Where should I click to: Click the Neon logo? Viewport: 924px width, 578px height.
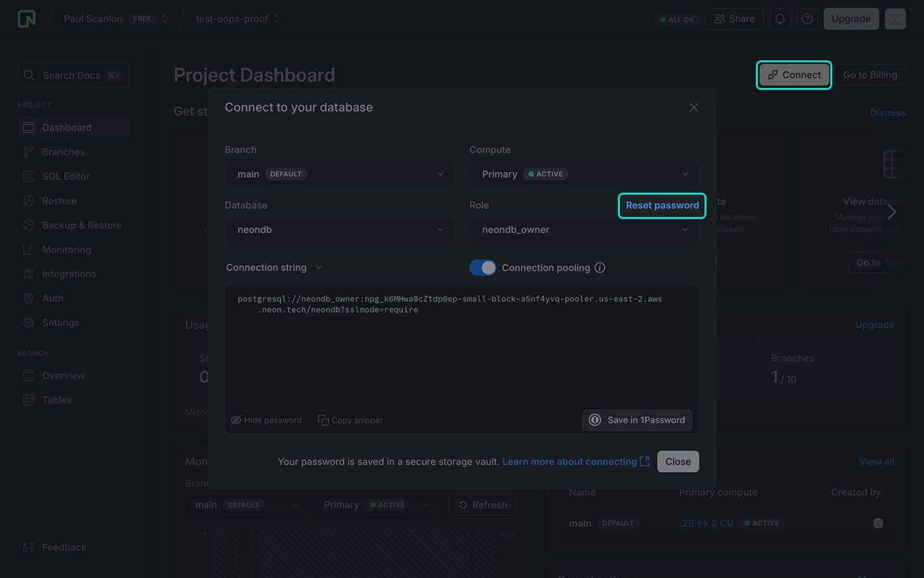pyautogui.click(x=26, y=18)
